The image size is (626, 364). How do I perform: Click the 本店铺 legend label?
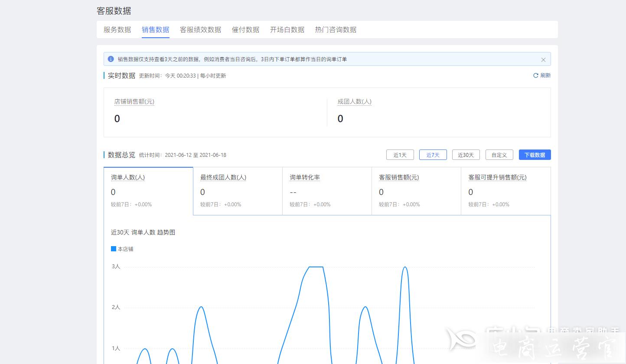[125, 249]
